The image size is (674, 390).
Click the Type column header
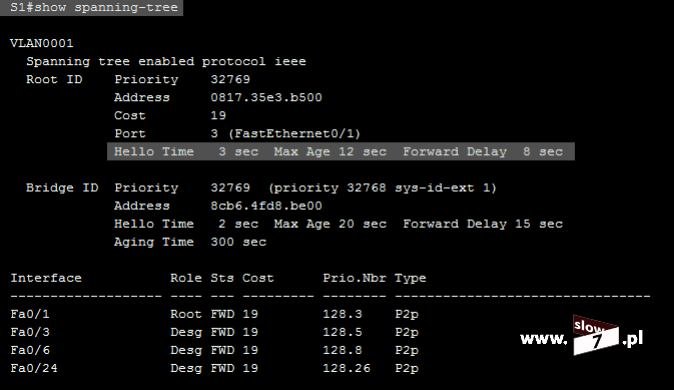[x=411, y=278]
